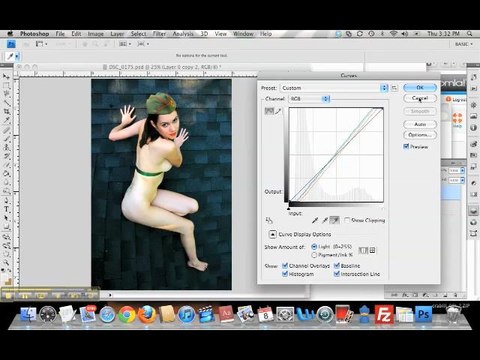Pick the black point eyedropper in Curves

tap(315, 220)
